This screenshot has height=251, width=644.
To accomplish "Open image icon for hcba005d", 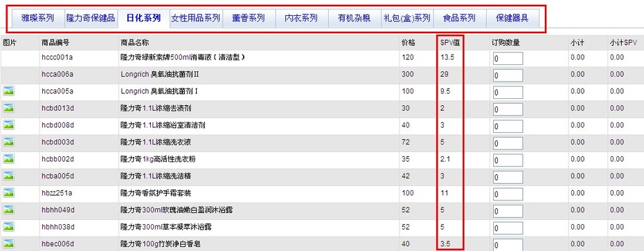I will (8, 176).
